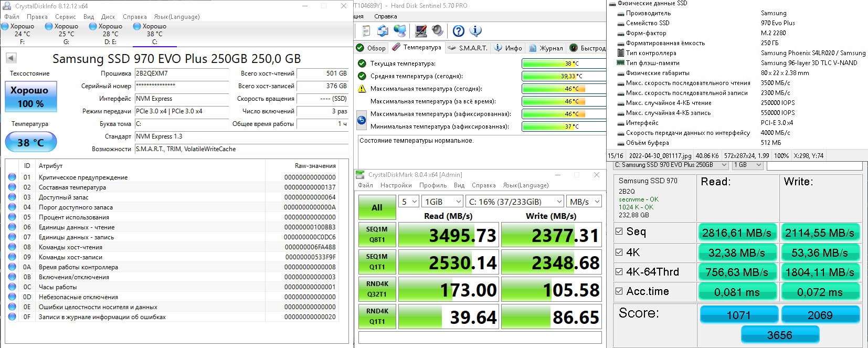This screenshot has width=868, height=348.
Task: Click the blue status dot for attribute 0C
Action: pos(12,287)
